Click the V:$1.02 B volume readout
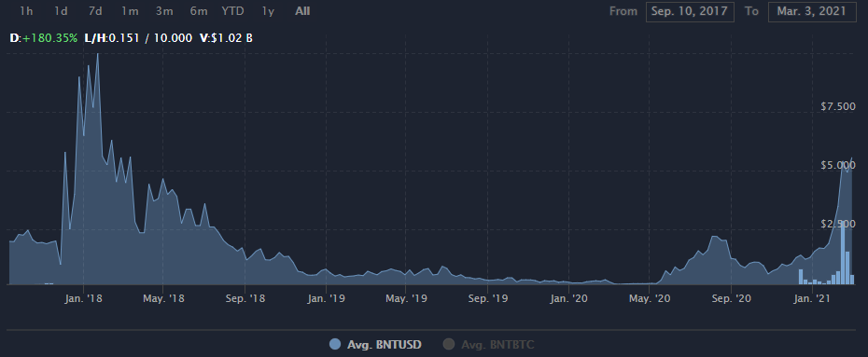 pos(226,38)
